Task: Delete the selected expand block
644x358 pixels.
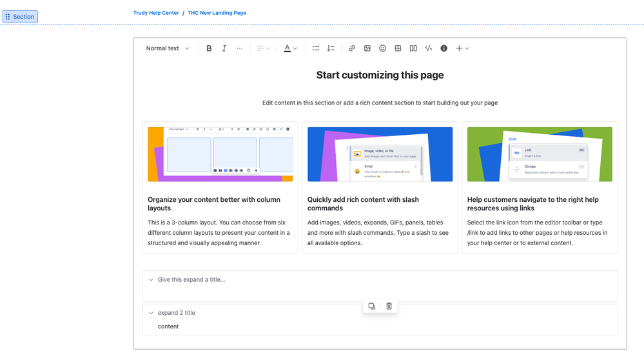Action: pos(389,306)
